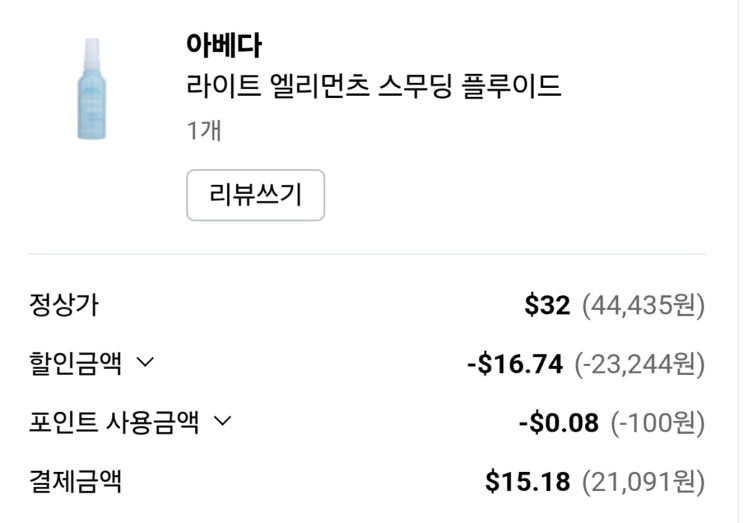Click the 정상가 label
The width and height of the screenshot is (743, 523).
tap(64, 305)
